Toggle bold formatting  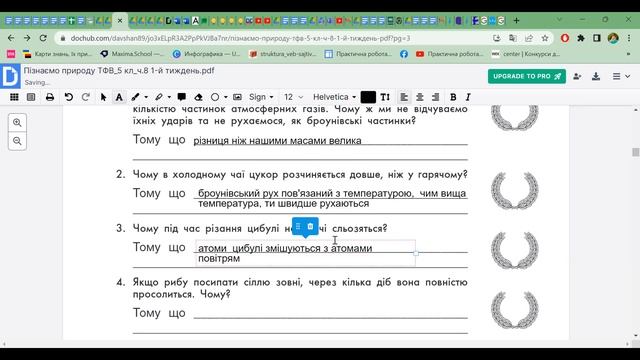point(453,97)
